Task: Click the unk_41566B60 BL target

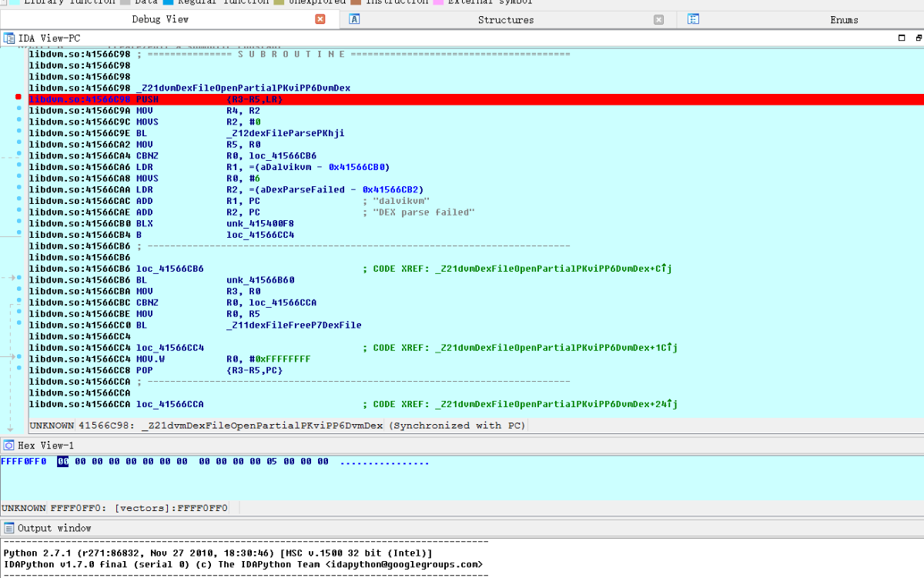Action: [x=259, y=280]
